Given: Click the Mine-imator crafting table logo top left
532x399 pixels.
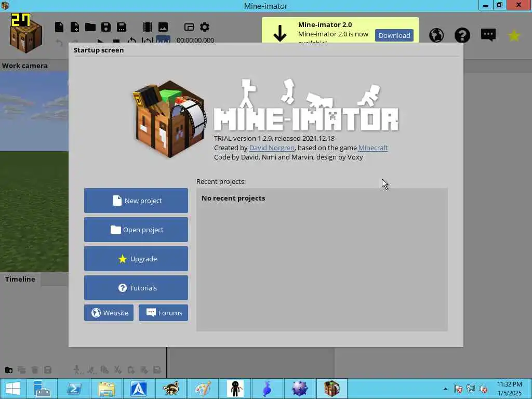Looking at the screenshot, I should pos(26,36).
